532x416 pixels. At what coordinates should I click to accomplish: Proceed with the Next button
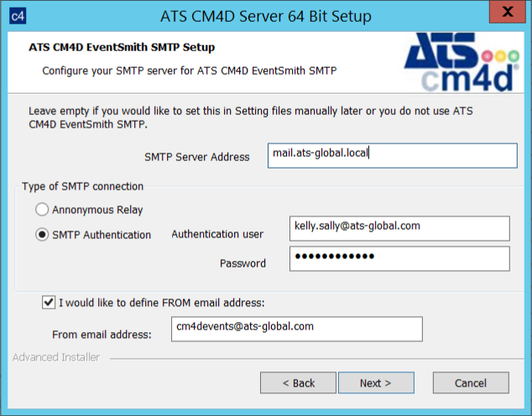tap(376, 382)
